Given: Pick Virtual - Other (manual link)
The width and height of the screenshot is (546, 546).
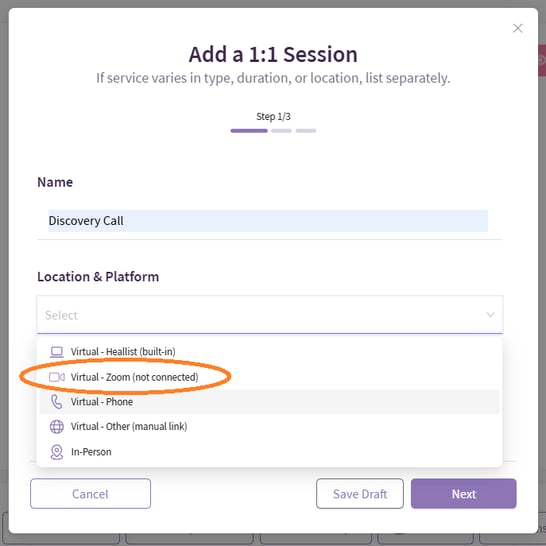Looking at the screenshot, I should tap(270, 427).
